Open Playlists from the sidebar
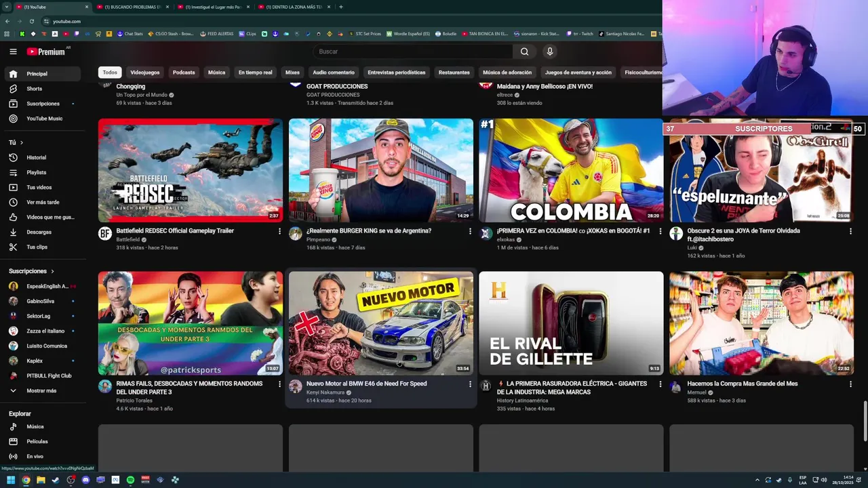868x488 pixels. coord(43,172)
